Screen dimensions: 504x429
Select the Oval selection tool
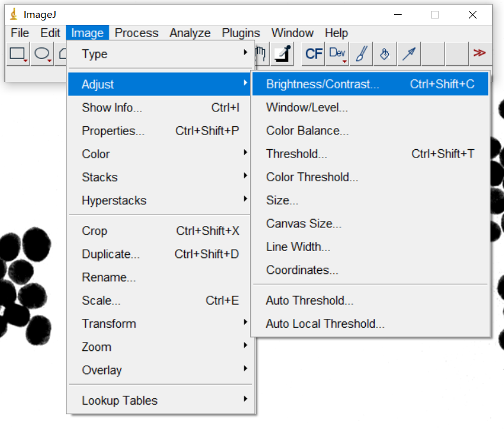tap(42, 54)
